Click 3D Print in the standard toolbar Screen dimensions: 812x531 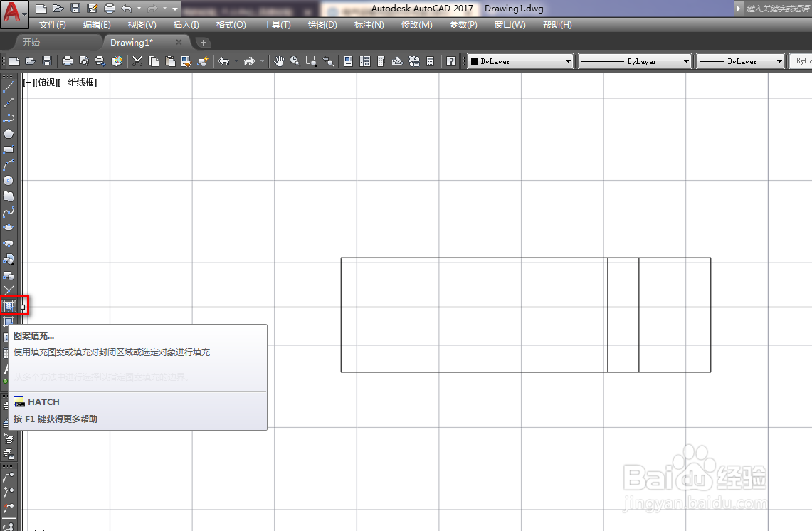[x=117, y=61]
